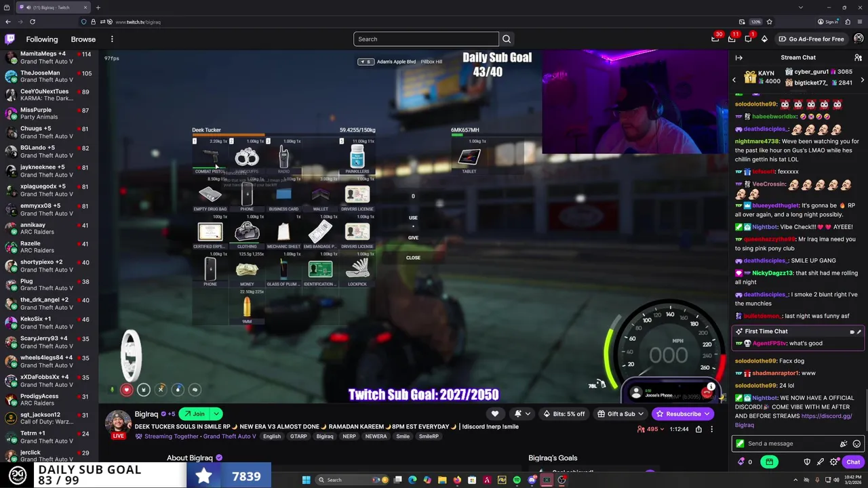Open Firefox from the taskbar
Screen dimensions: 868x488
tap(457, 480)
